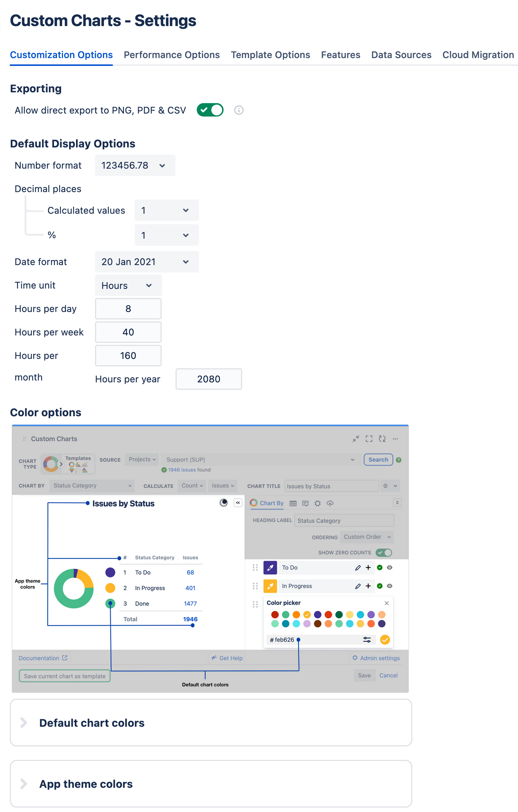The image size is (518, 812).
Task: Click the table view icon next to Chart By
Action: click(x=293, y=503)
